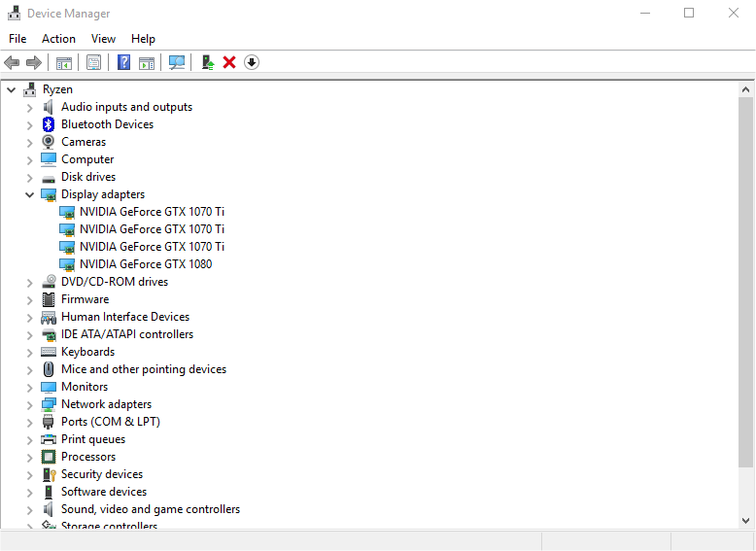Viewport: 756px width, 551px height.
Task: Close the Device Manager window
Action: click(734, 13)
